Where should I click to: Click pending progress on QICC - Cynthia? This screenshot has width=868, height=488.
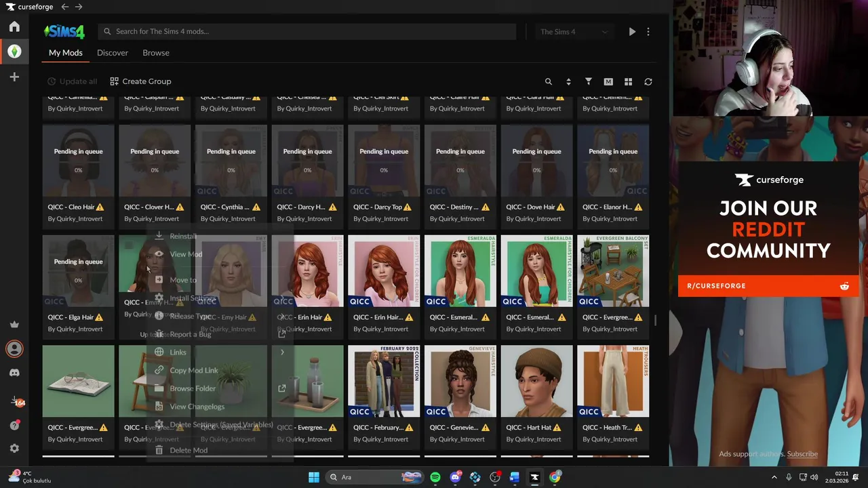coord(231,161)
